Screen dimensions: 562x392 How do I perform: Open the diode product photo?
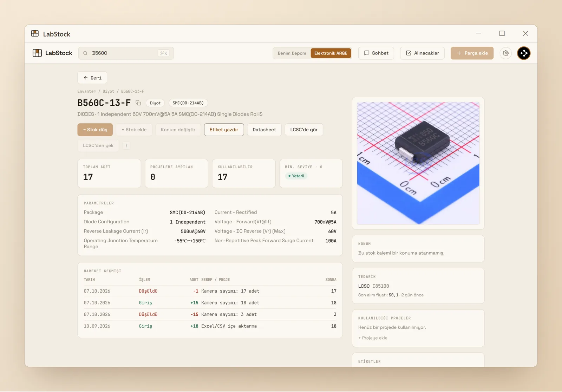click(x=418, y=163)
